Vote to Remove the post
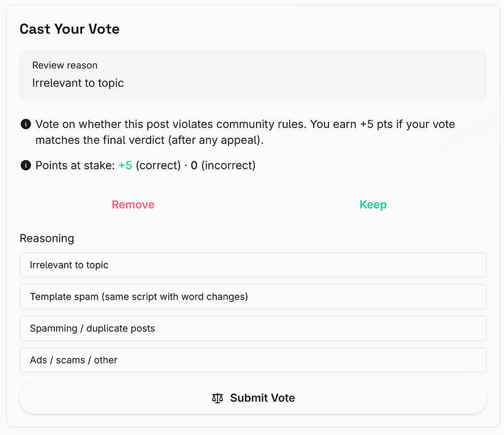504x435 pixels. tap(133, 205)
